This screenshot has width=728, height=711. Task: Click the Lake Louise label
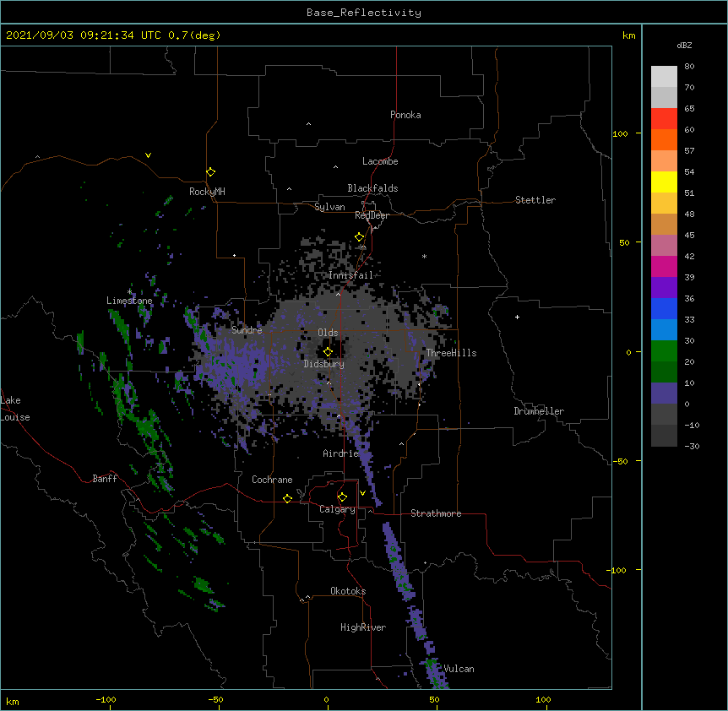15,409
